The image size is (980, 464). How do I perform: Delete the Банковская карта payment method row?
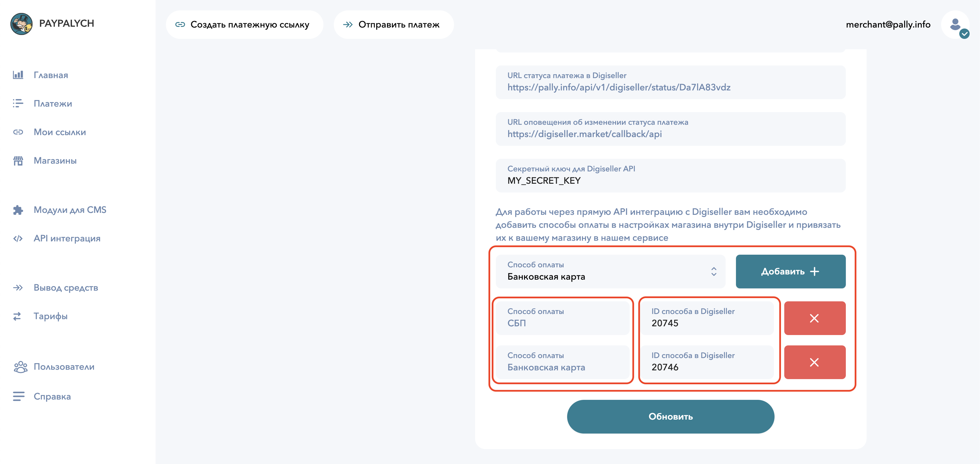click(815, 363)
